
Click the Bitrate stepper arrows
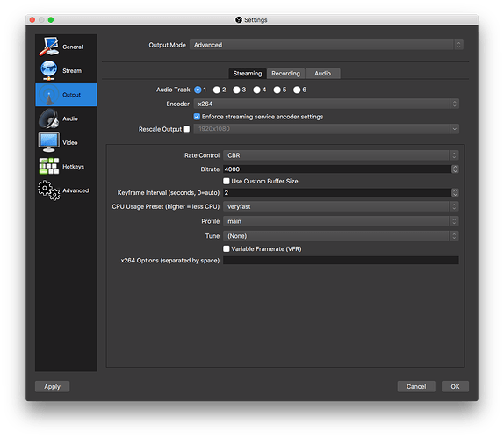(455, 169)
